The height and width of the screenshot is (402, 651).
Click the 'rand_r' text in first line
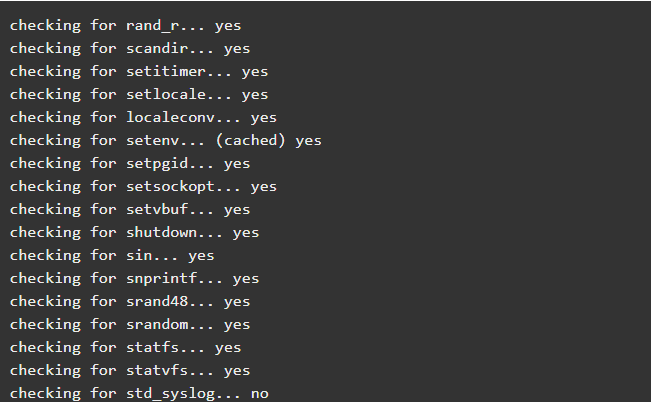(152, 26)
